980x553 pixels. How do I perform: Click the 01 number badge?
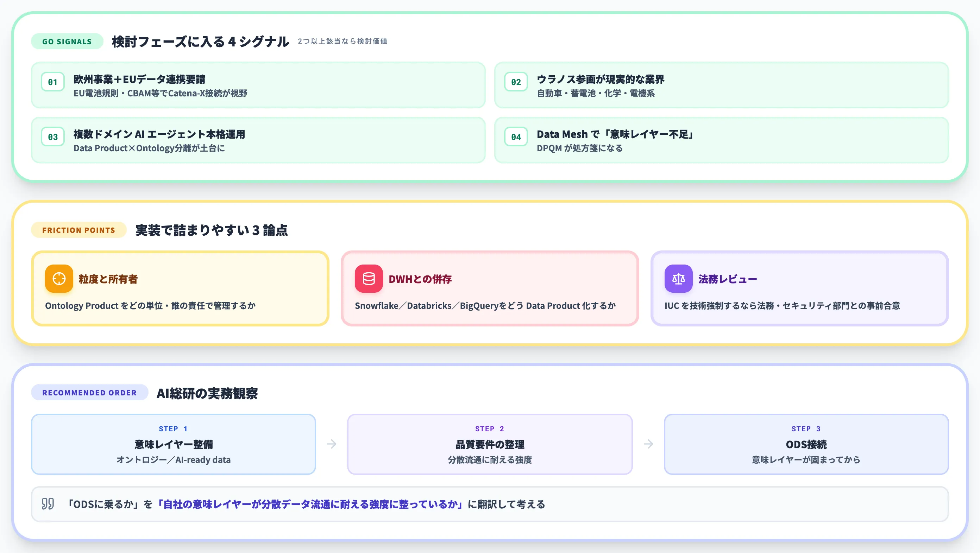(x=52, y=82)
